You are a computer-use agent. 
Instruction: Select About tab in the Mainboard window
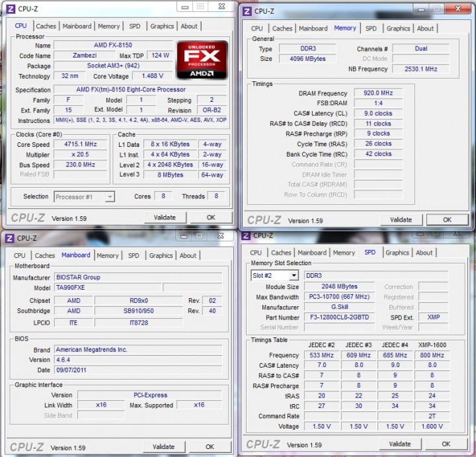point(188,255)
